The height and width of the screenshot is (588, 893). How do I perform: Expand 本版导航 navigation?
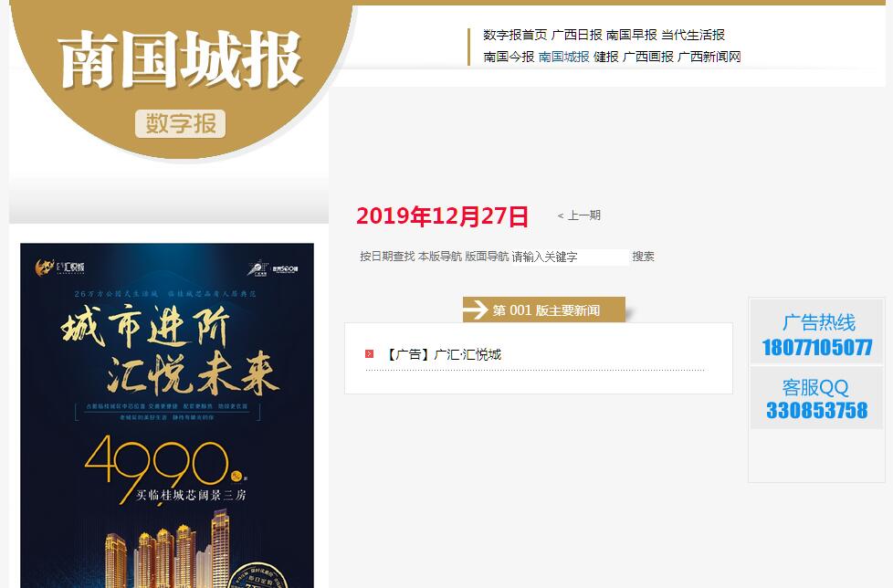click(440, 257)
